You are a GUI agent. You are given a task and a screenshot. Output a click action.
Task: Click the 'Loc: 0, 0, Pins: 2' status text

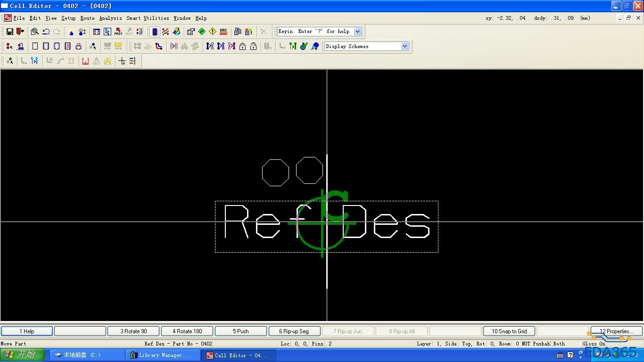click(x=306, y=344)
